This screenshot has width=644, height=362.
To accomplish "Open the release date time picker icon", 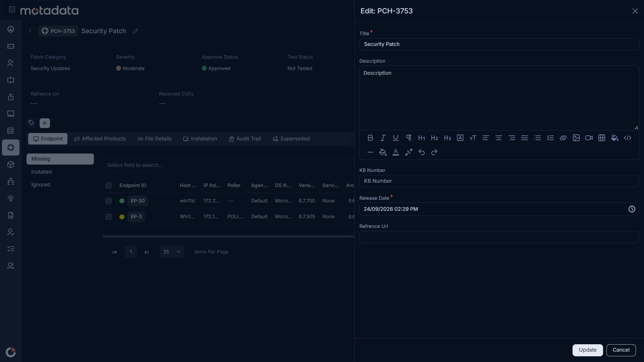I will click(x=632, y=209).
